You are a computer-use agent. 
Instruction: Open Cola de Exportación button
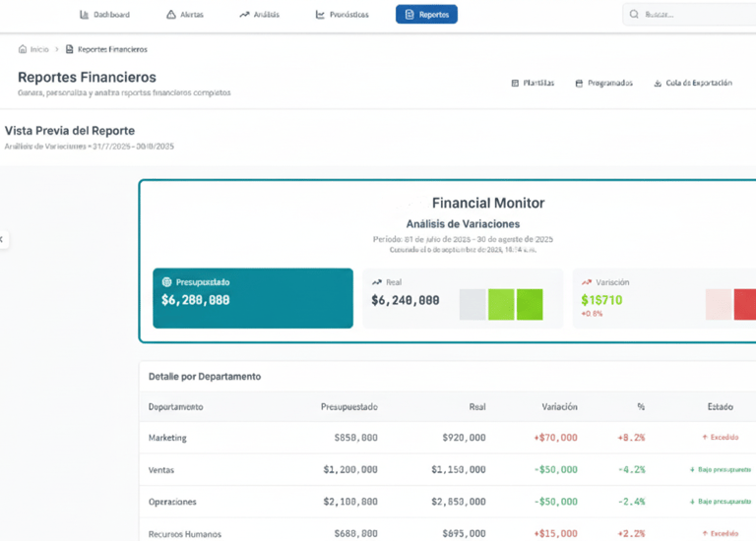(693, 83)
